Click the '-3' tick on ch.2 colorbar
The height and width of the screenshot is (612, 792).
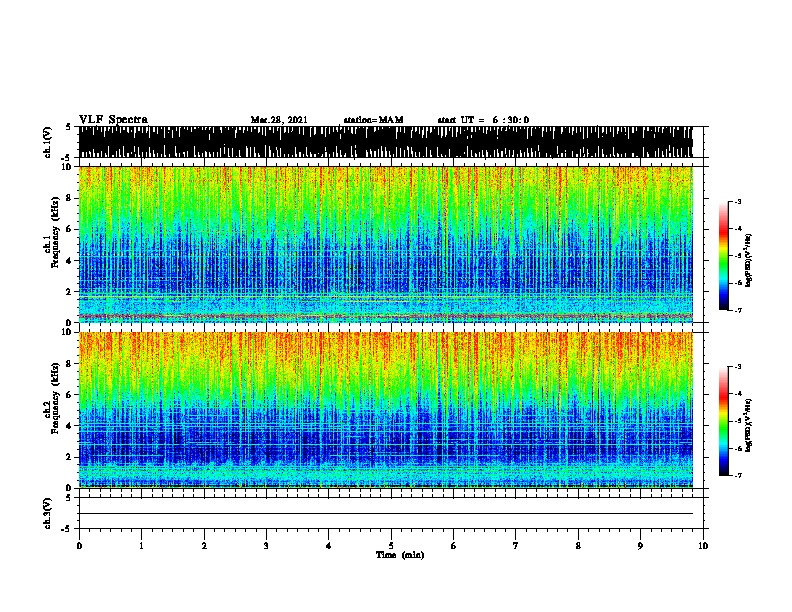coord(737,367)
